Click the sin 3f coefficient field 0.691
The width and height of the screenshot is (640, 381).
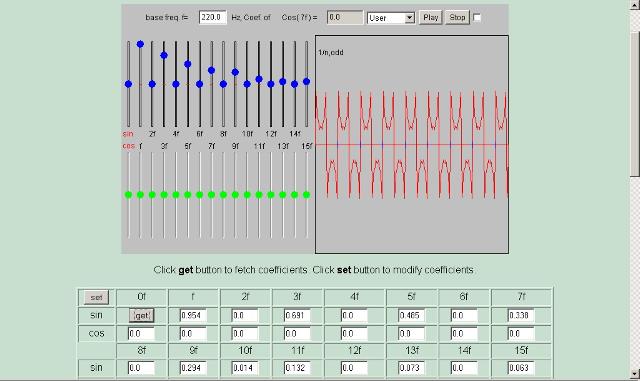click(297, 315)
